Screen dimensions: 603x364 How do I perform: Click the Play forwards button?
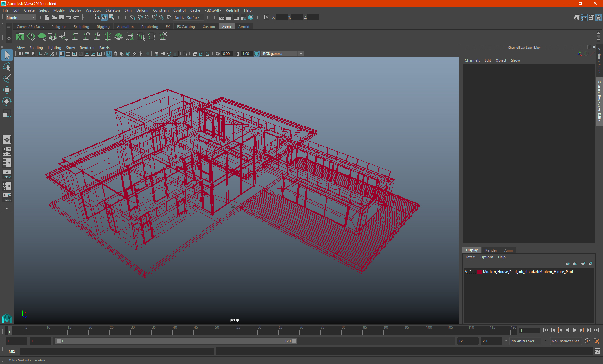[574, 330]
